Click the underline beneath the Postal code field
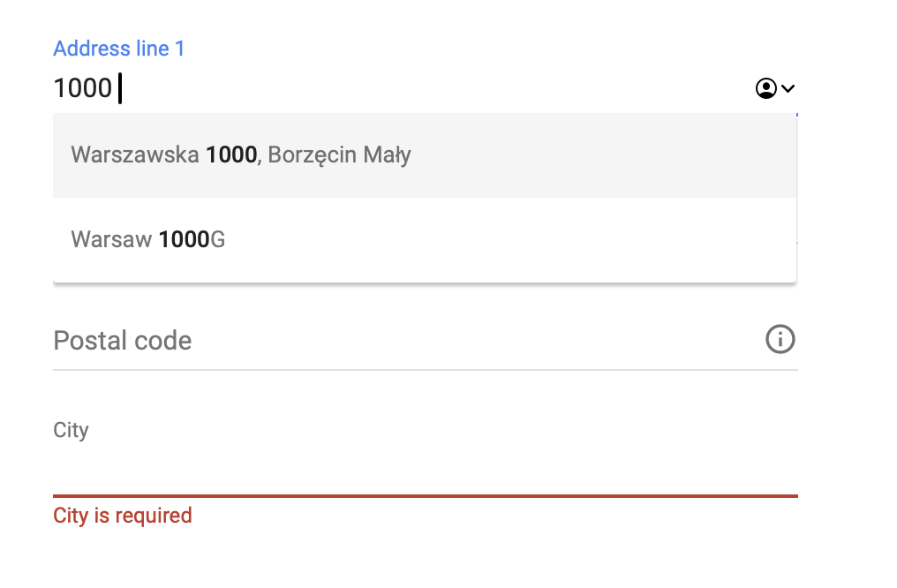 coord(424,369)
